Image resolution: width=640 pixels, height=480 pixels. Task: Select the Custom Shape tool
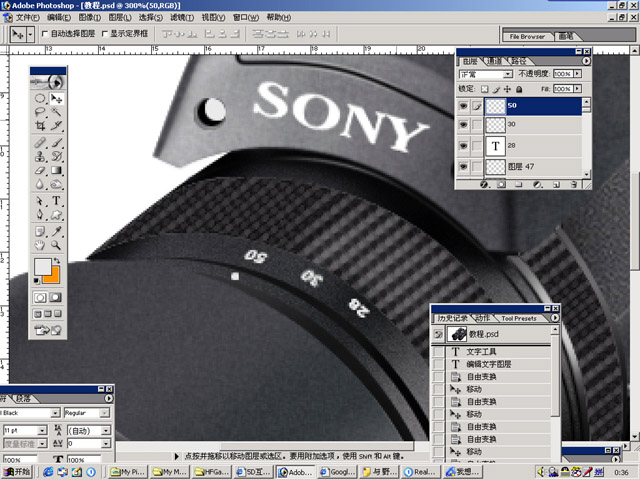coord(56,215)
